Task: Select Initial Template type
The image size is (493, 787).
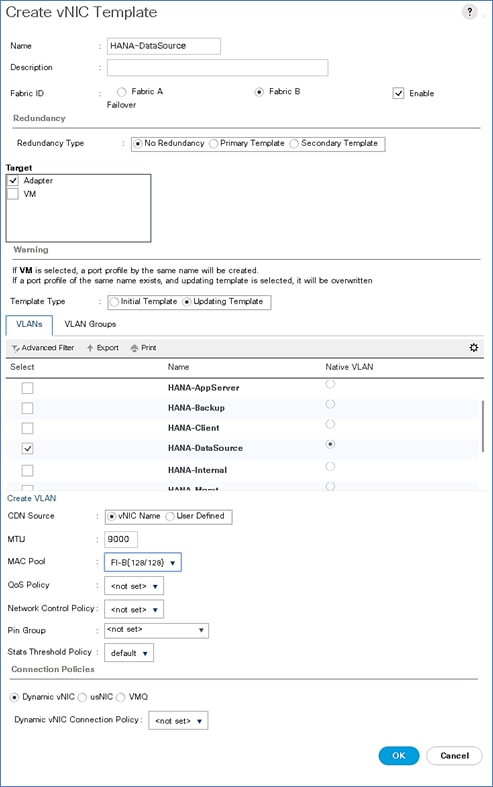Action: (x=114, y=302)
